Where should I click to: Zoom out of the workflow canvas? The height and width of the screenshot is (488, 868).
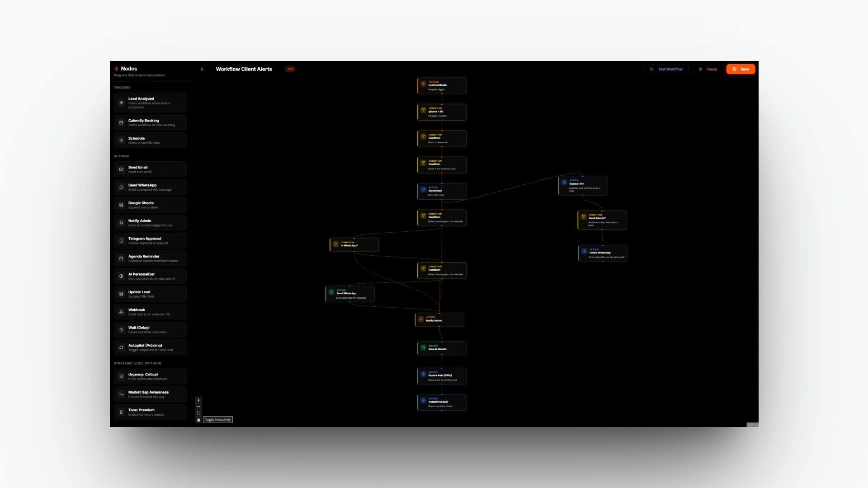tap(198, 407)
